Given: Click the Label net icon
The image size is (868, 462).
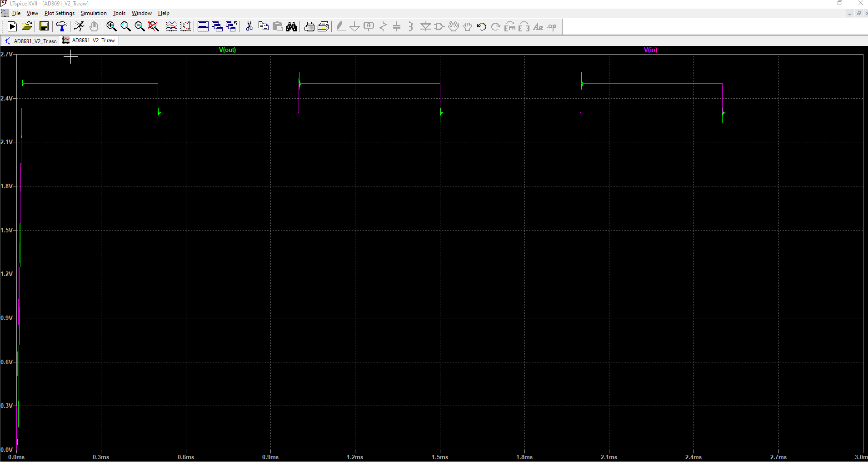Looking at the screenshot, I should click(x=369, y=26).
